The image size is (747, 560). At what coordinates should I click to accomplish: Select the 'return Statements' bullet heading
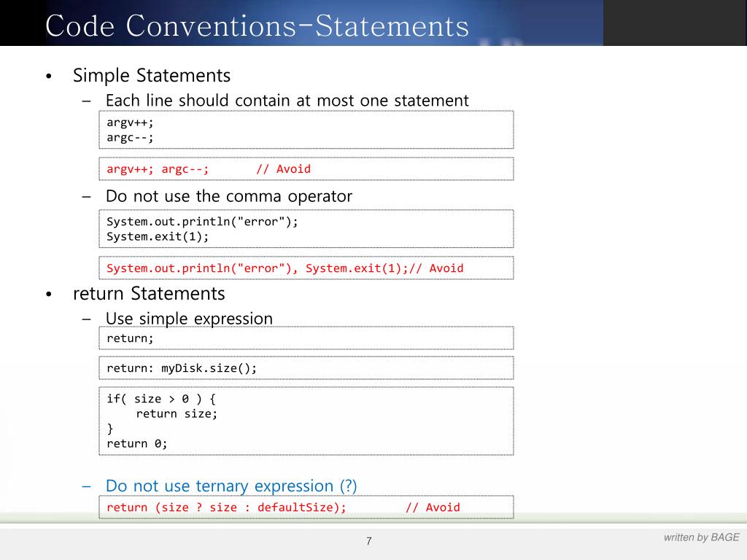149,293
